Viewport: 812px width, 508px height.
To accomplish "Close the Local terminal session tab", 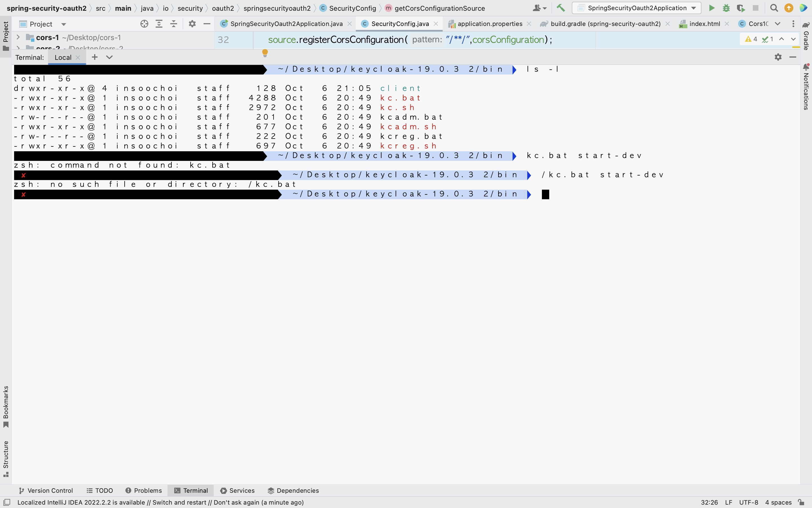I will (x=78, y=58).
